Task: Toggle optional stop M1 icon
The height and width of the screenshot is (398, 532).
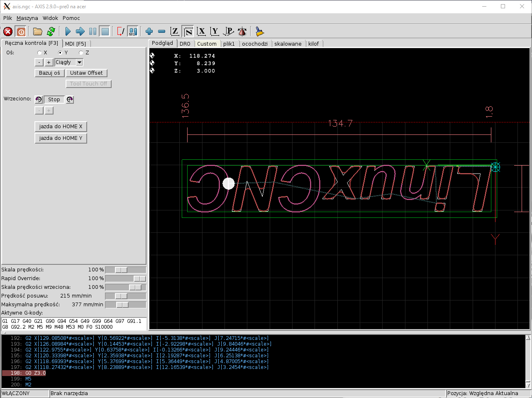Action: (x=133, y=32)
